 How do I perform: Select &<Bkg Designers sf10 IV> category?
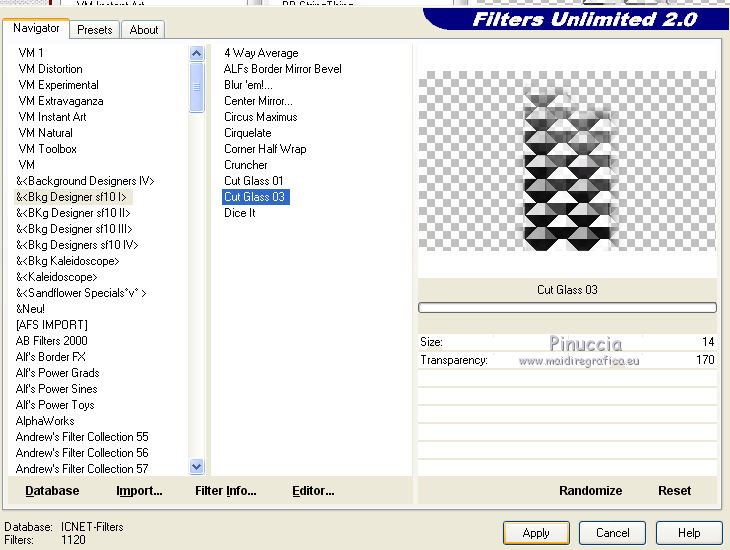[x=77, y=245]
